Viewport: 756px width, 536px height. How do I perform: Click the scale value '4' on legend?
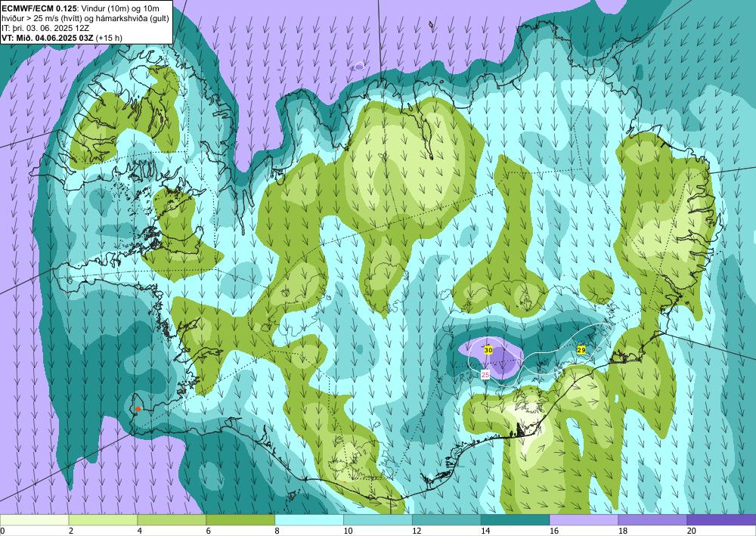[x=140, y=531]
